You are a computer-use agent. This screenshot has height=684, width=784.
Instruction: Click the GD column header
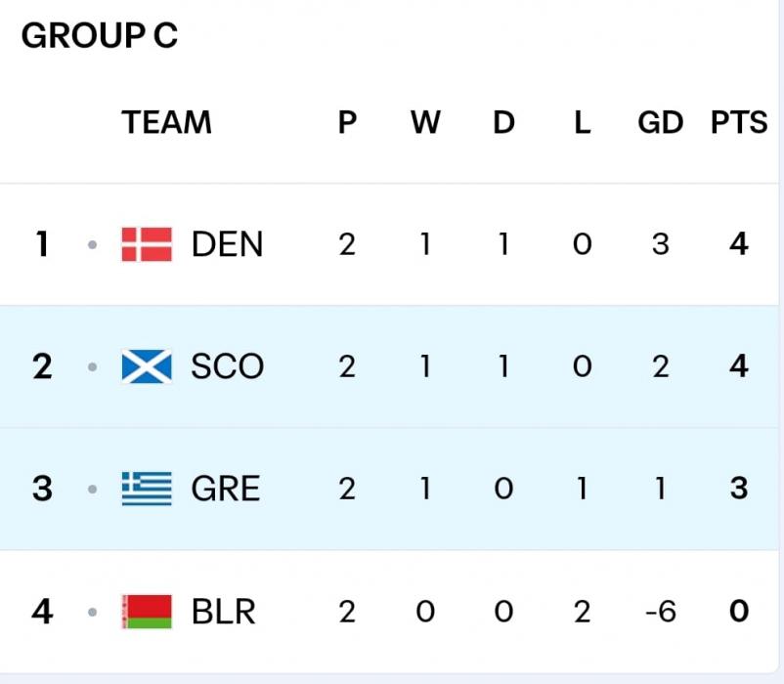click(660, 123)
